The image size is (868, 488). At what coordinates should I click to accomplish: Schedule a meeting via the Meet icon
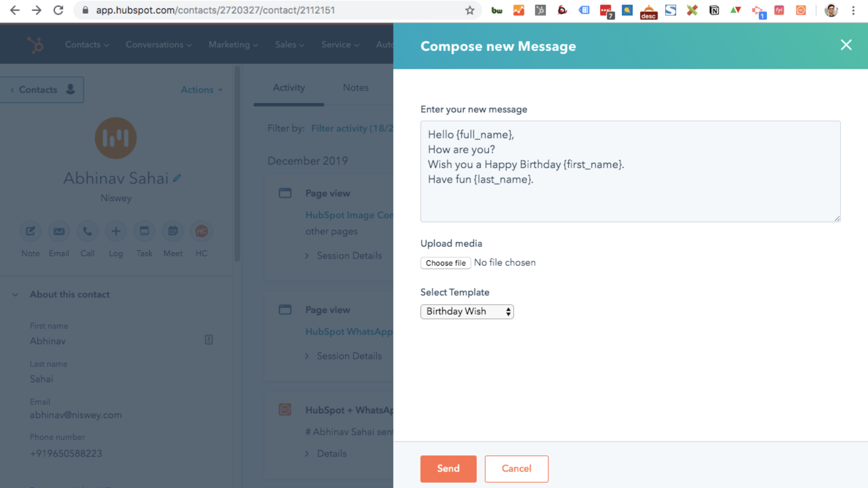pos(173,230)
